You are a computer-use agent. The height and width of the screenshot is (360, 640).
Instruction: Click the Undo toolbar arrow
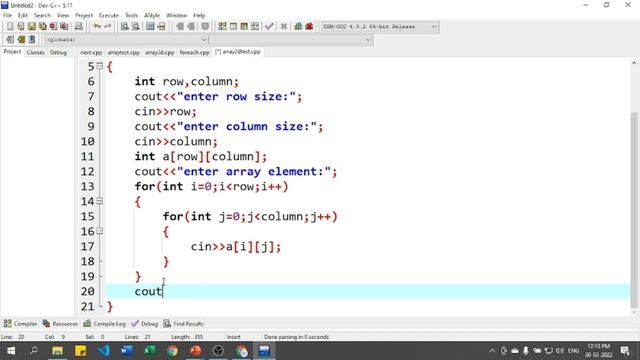coord(97,27)
